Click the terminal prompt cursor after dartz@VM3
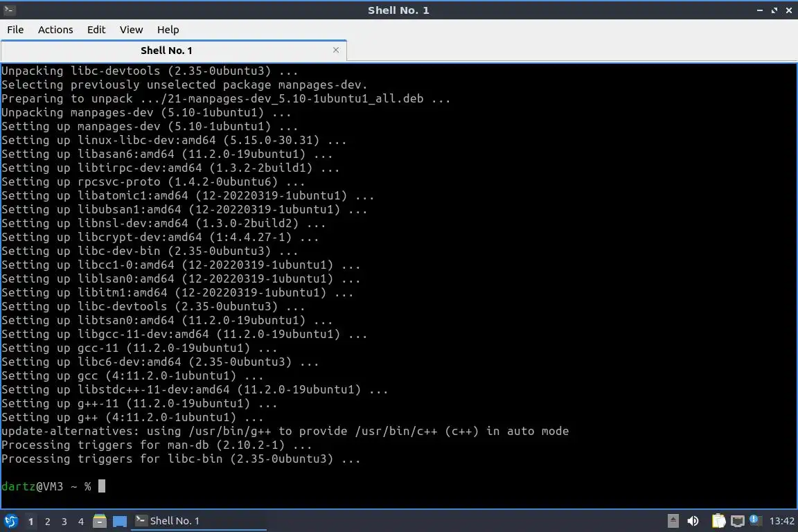Image resolution: width=798 pixels, height=532 pixels. tap(102, 486)
